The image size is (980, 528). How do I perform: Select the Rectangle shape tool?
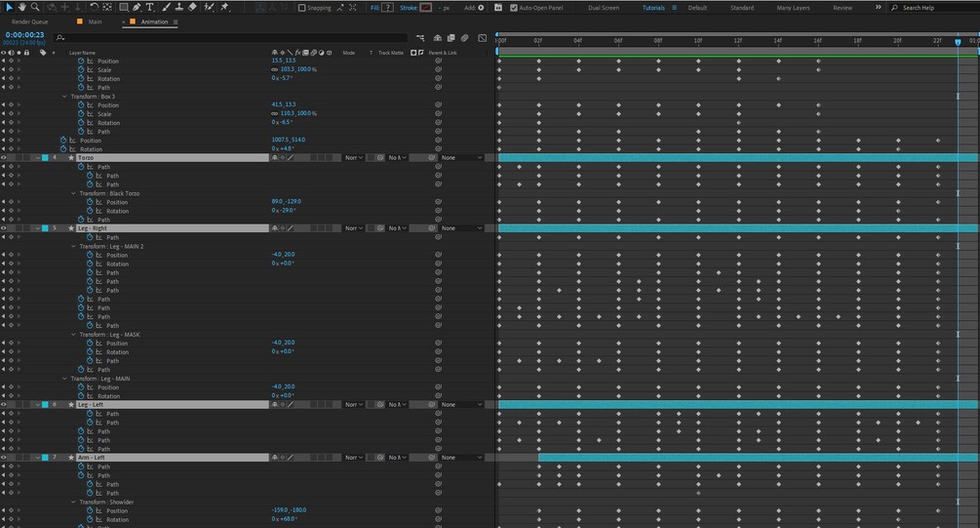point(124,7)
